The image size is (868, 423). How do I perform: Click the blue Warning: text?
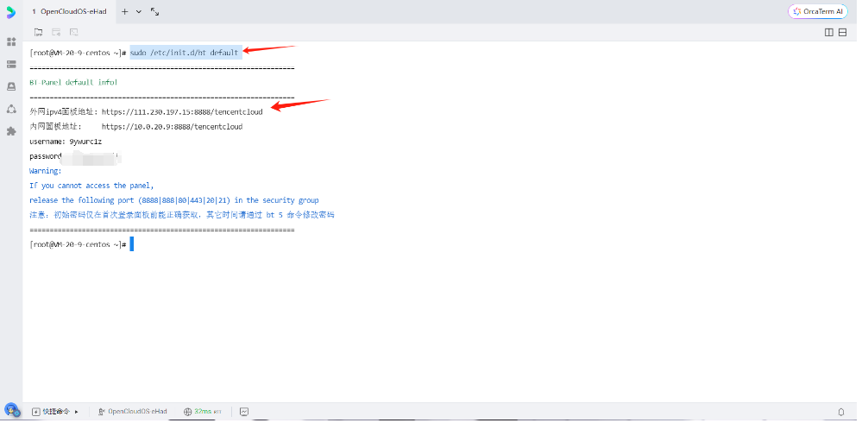point(46,171)
